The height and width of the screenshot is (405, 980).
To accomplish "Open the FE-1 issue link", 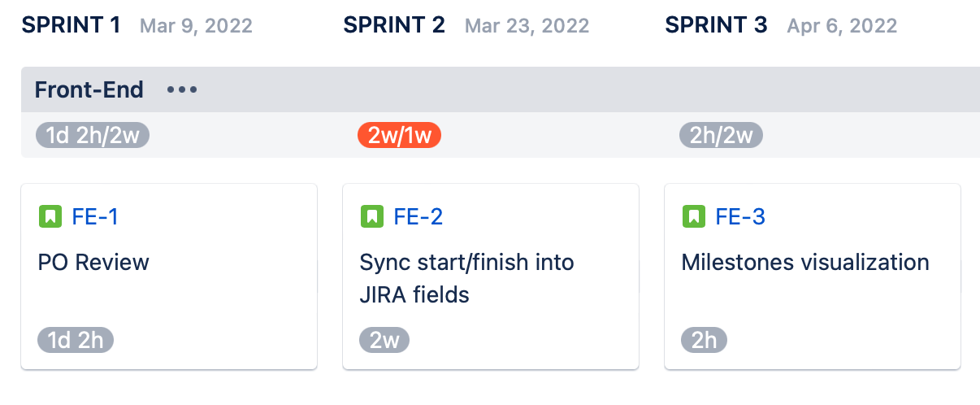I will pos(95,217).
